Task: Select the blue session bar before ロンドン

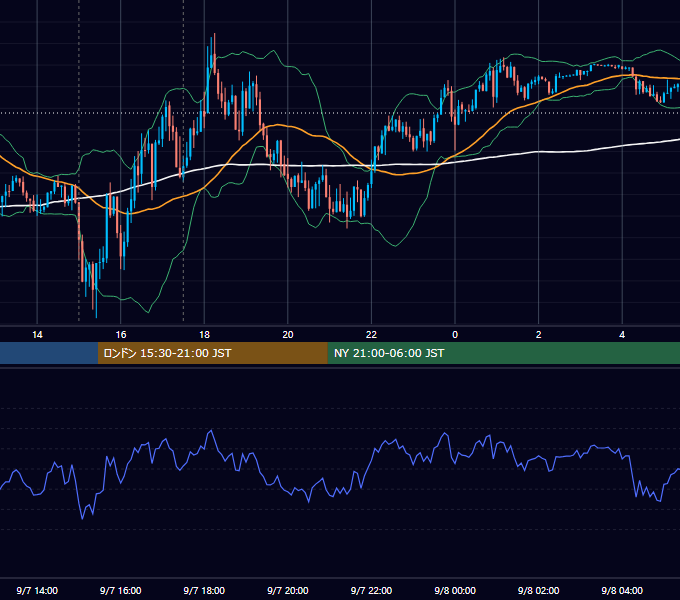Action: pos(49,353)
